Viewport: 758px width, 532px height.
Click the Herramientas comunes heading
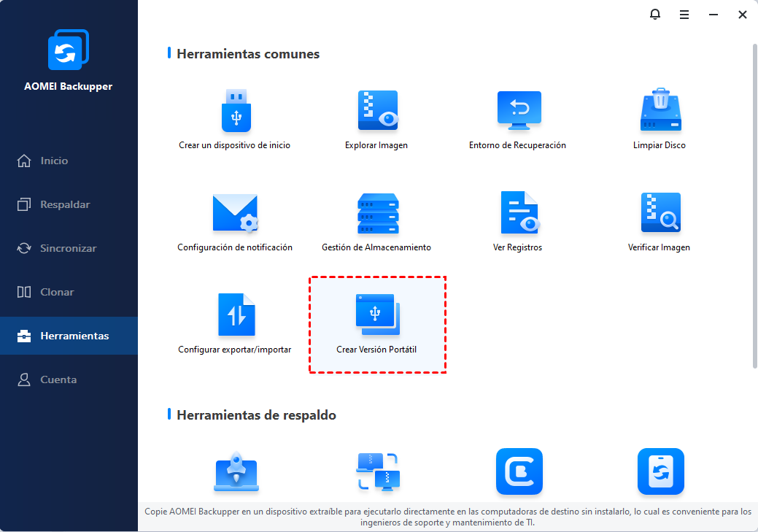pyautogui.click(x=248, y=54)
